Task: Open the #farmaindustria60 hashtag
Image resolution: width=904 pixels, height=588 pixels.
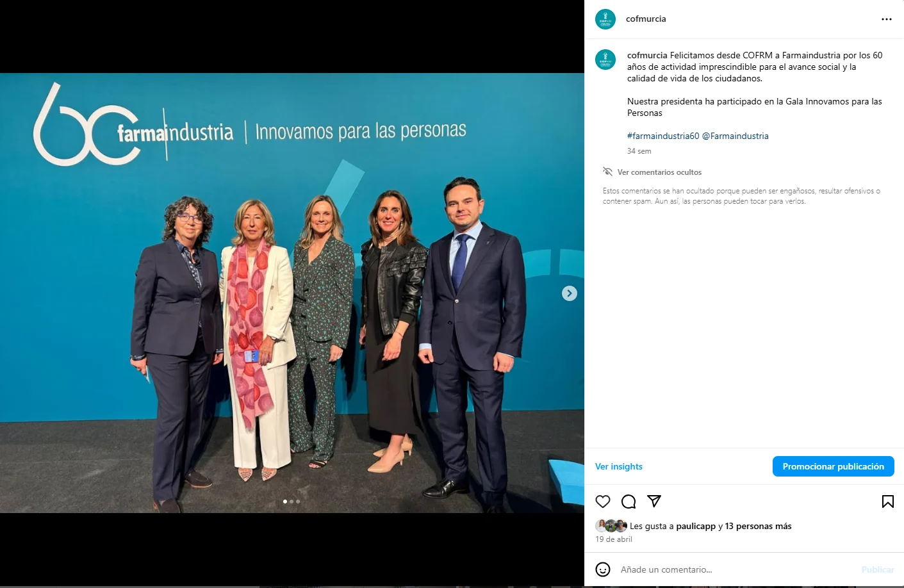Action: click(663, 136)
